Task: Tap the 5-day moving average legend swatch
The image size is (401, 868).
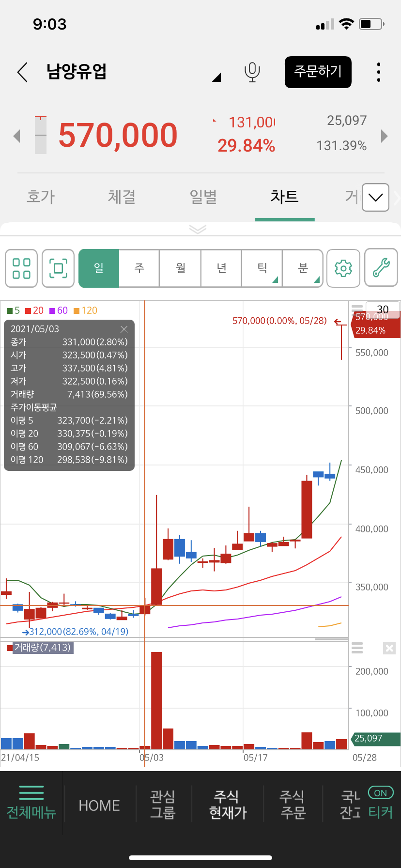Action: coord(10,311)
